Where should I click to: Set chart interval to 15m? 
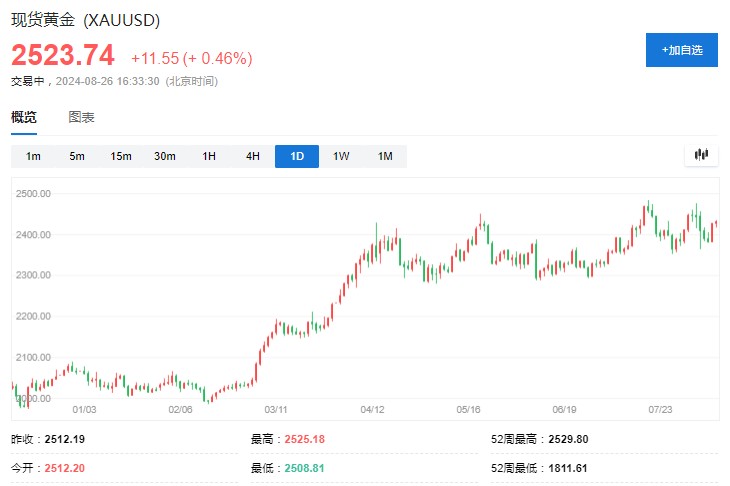click(x=121, y=156)
